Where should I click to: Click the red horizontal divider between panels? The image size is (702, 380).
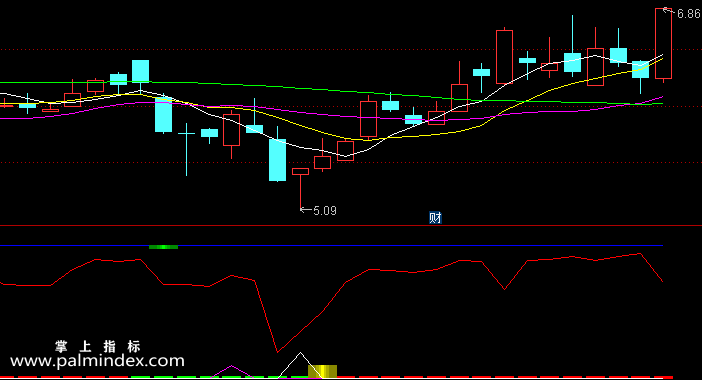coord(351,226)
